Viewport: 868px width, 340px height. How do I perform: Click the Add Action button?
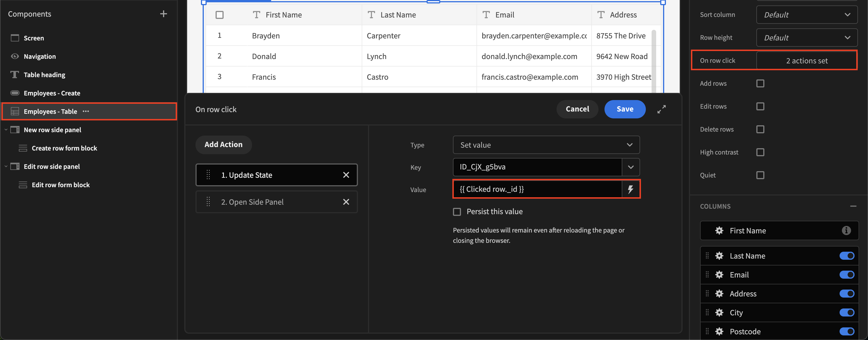coord(223,144)
